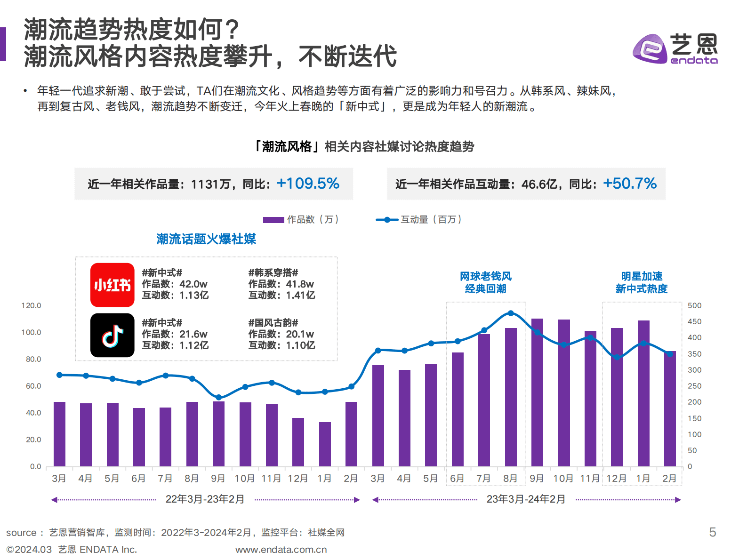Click the Xiaohongshu red logo icon

(112, 285)
